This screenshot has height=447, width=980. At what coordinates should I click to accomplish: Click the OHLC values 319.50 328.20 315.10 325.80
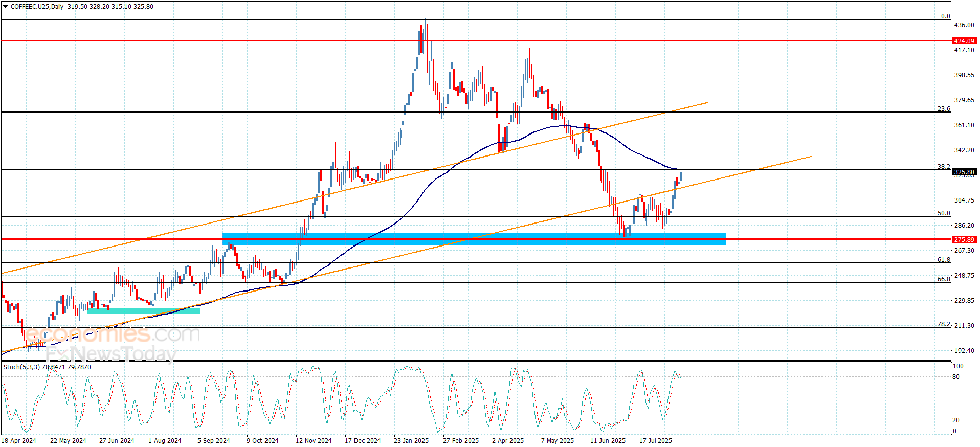[x=110, y=7]
